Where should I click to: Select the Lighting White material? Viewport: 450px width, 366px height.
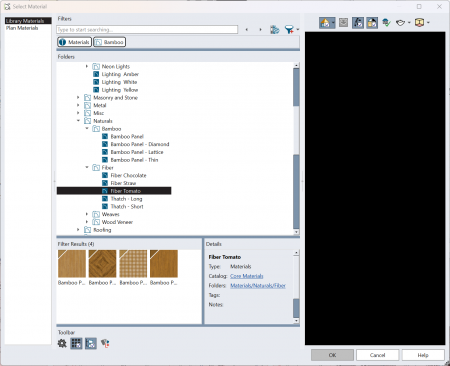tap(119, 82)
